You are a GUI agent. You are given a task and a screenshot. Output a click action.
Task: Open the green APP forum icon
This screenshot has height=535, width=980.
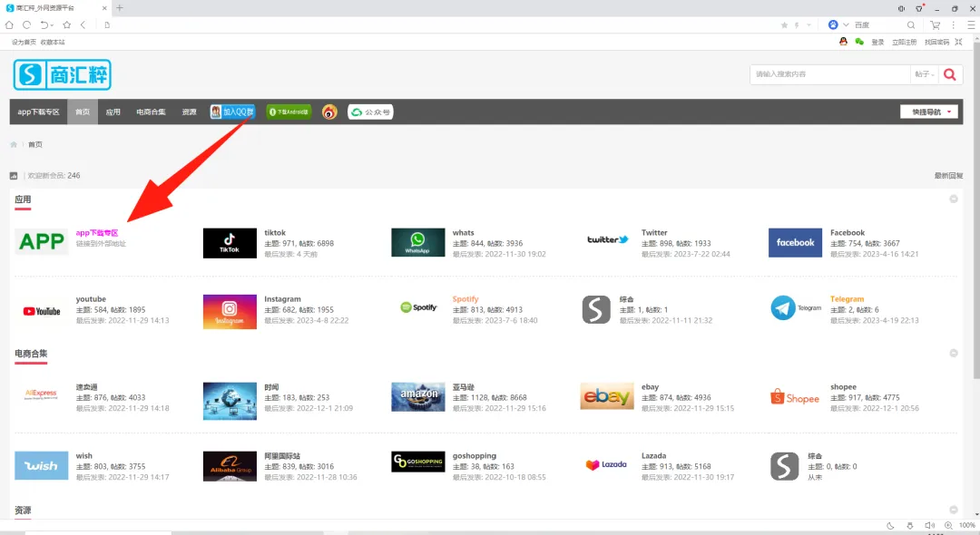tap(41, 242)
